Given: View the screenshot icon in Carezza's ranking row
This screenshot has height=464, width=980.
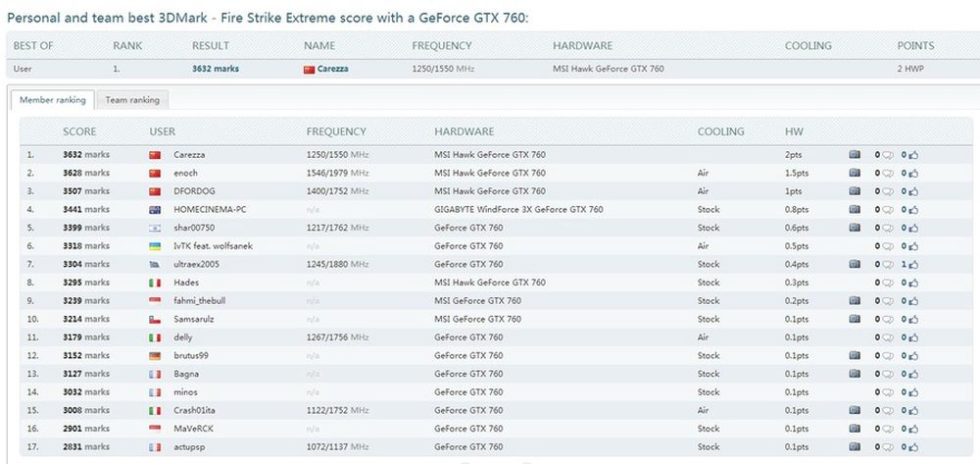Looking at the screenshot, I should pyautogui.click(x=855, y=154).
